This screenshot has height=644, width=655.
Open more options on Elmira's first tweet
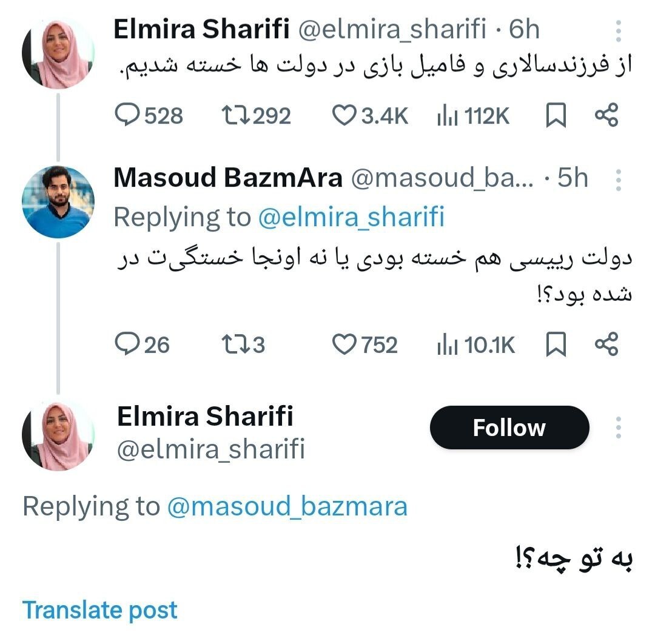(x=619, y=29)
